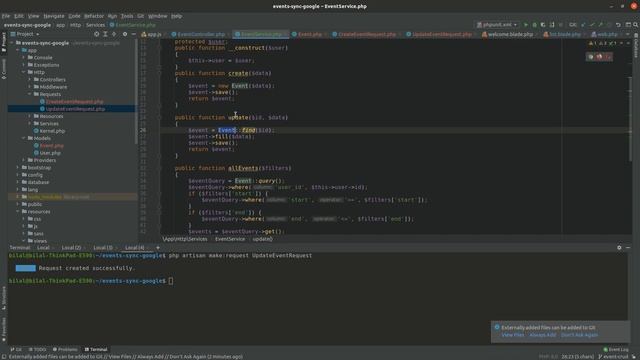Image resolution: width=640 pixels, height=360 pixels.
Task: Open the File menu
Action: [6, 16]
